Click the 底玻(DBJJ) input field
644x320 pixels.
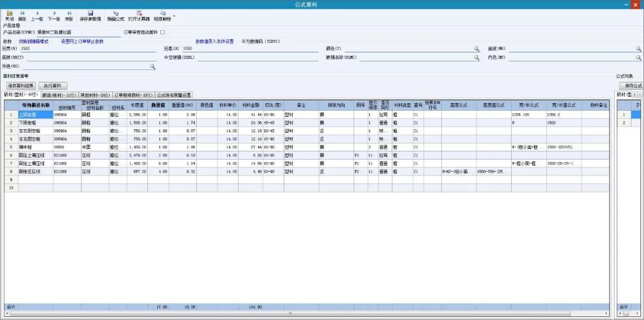(92, 58)
